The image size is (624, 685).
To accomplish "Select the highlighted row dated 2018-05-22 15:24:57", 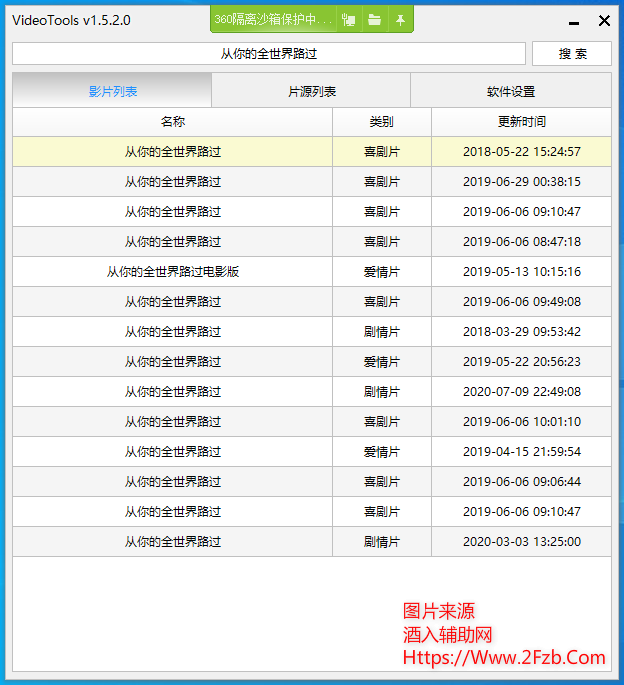I will point(172,152).
